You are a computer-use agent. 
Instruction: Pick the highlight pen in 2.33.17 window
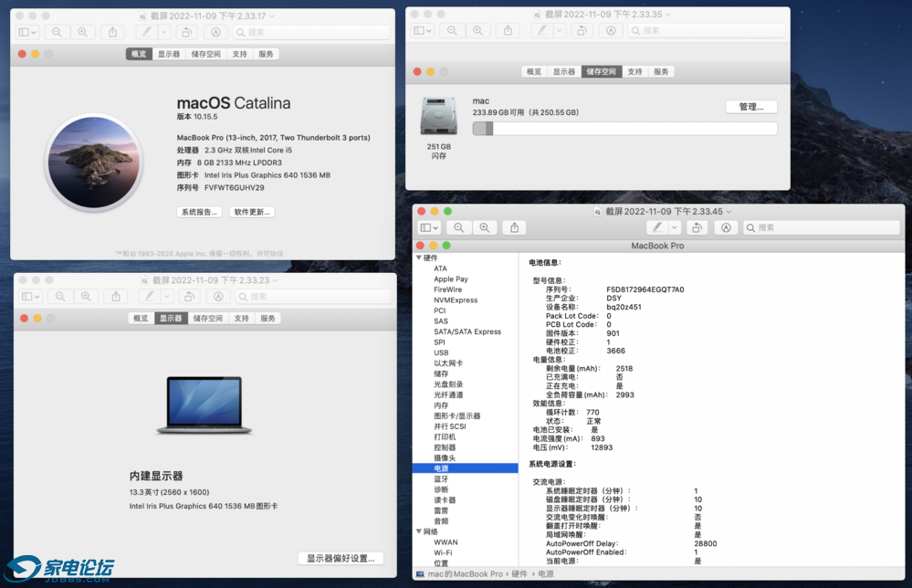[147, 32]
